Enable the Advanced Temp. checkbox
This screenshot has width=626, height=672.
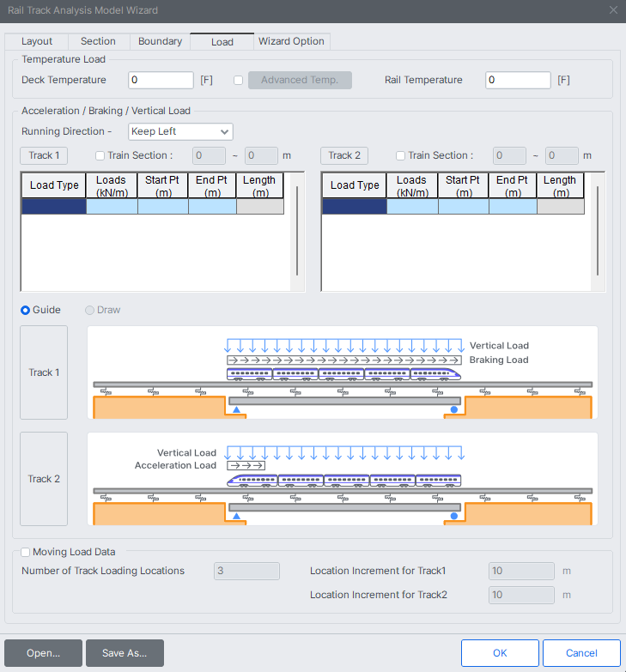[x=239, y=80]
